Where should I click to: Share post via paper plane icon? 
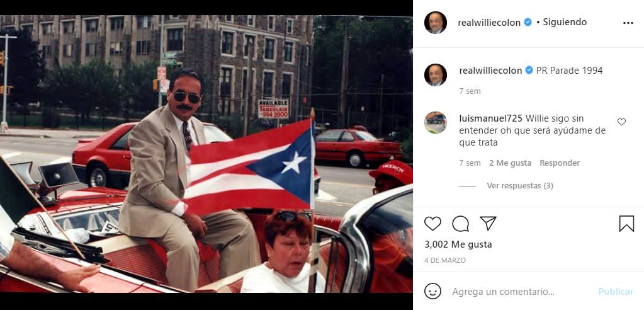coord(488,223)
